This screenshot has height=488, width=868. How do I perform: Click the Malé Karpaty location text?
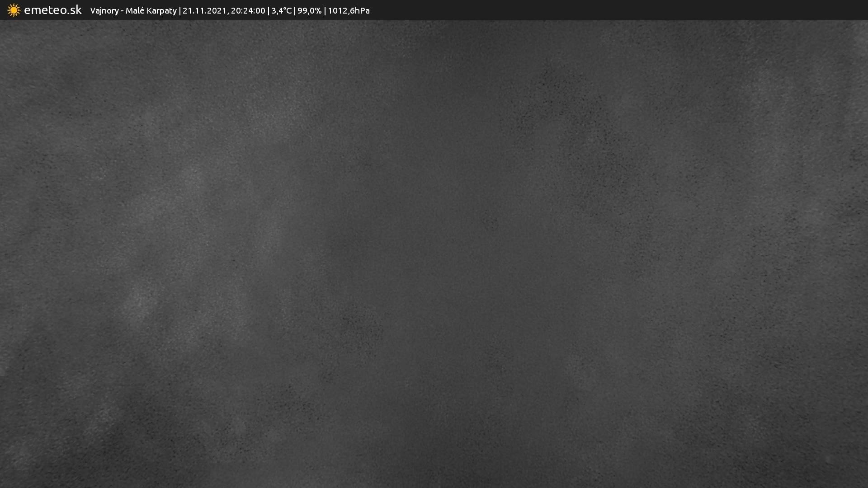tap(151, 10)
